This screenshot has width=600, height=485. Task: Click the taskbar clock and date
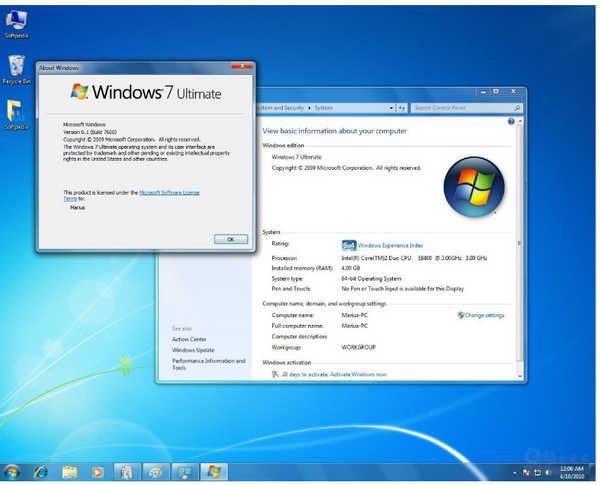[x=572, y=473]
